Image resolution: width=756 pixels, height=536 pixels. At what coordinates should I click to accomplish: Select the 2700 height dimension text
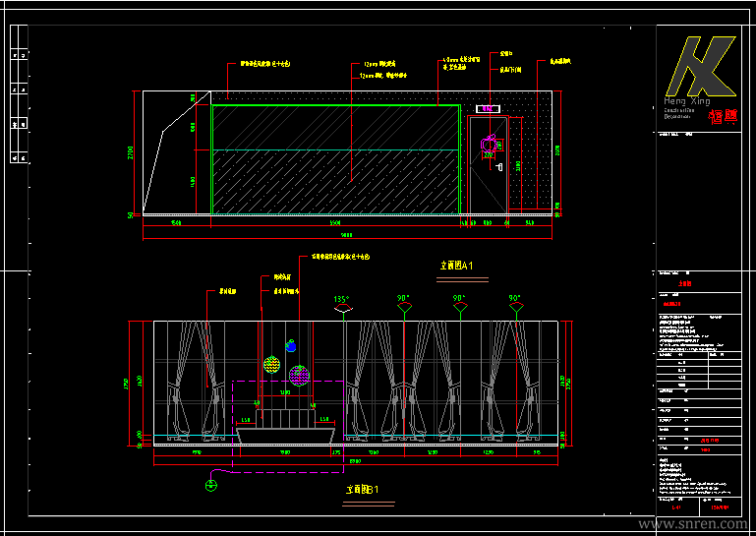(131, 153)
